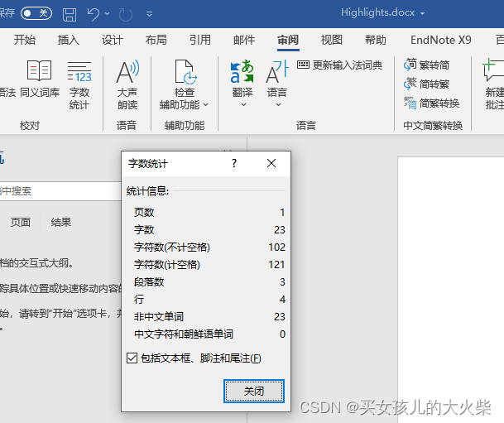Switch to the 插入 tab
This screenshot has width=504, height=423.
pyautogui.click(x=69, y=40)
